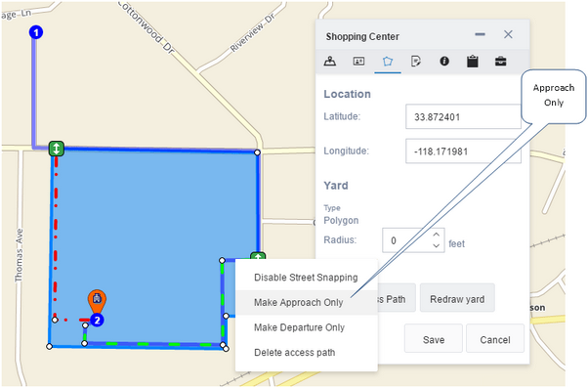Open the clipboard tab
Viewport: 588px width, 388px height.
pos(473,61)
